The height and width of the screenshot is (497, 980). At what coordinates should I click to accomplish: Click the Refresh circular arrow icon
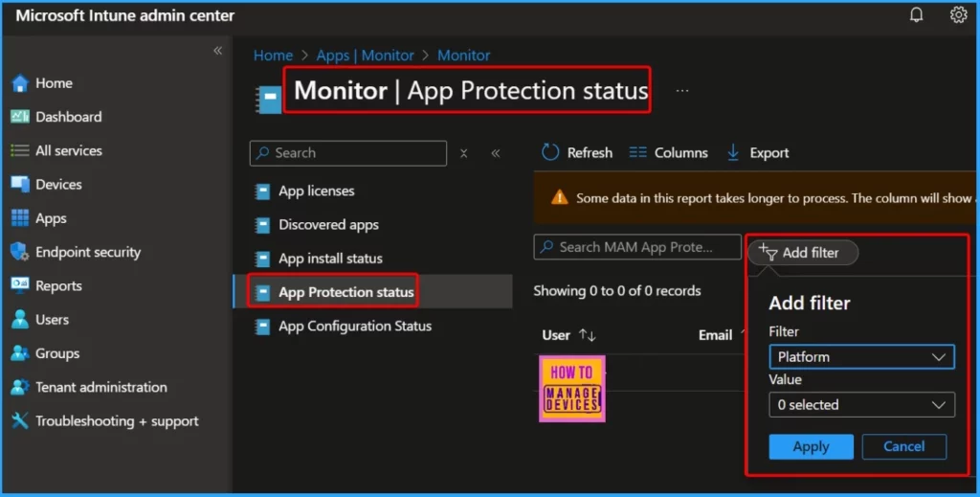[550, 152]
